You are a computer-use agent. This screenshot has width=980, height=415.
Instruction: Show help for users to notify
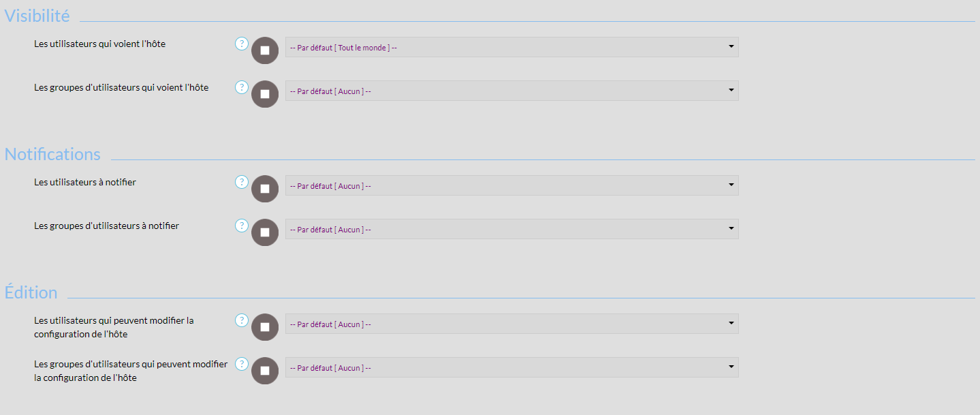pos(242,182)
